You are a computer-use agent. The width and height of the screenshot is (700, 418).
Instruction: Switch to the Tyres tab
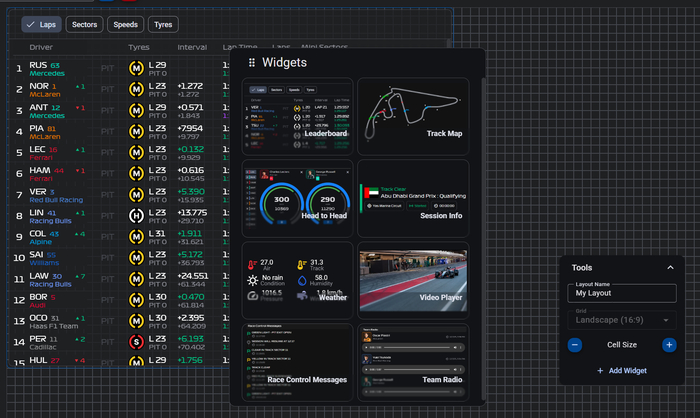pyautogui.click(x=163, y=25)
